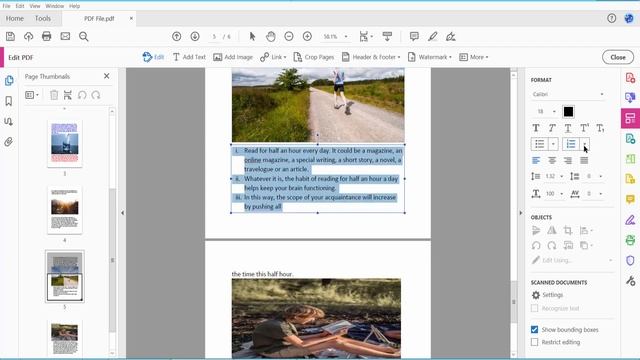The width and height of the screenshot is (640, 360).
Task: Open the search magnifier tool
Action: 84,37
